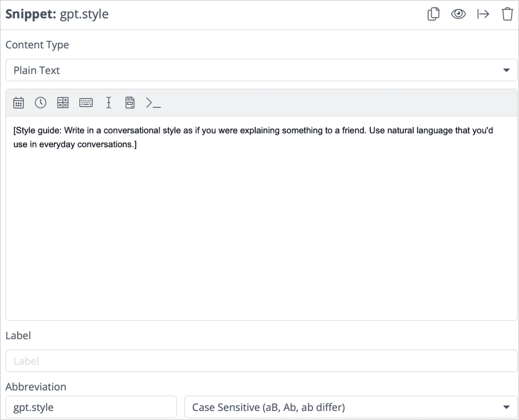The width and height of the screenshot is (519, 420).
Task: Expand the Content Type dropdown arrow
Action: pyautogui.click(x=506, y=70)
